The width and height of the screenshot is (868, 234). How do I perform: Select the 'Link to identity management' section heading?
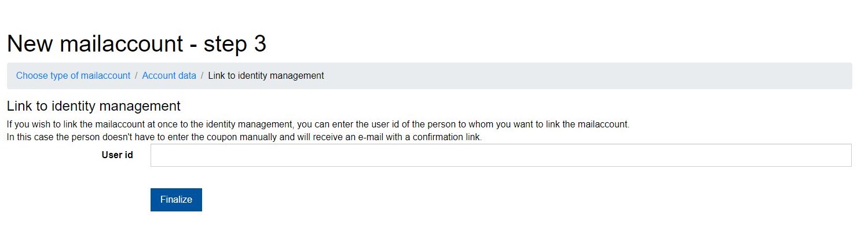coord(93,107)
